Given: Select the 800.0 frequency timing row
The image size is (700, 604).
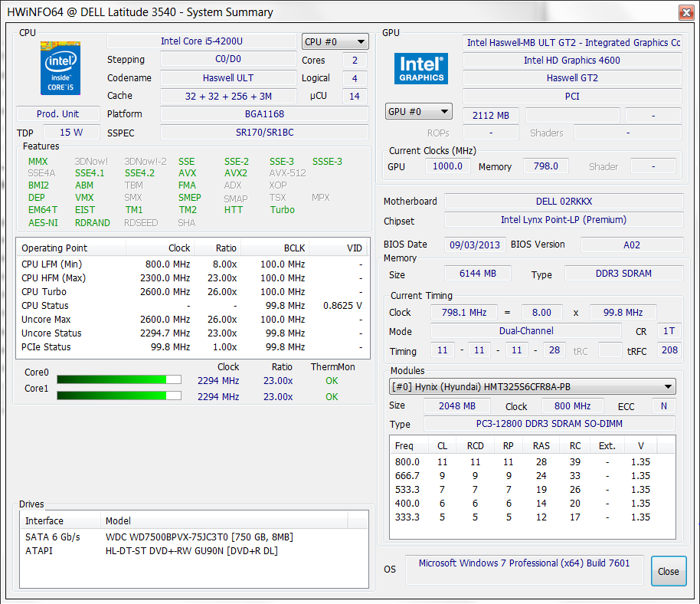Looking at the screenshot, I should point(532,462).
